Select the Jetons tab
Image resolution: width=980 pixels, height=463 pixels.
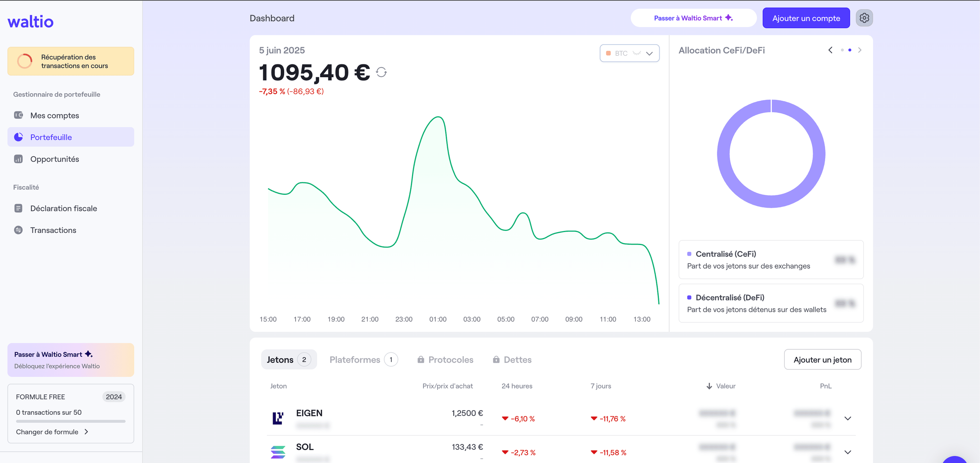tap(289, 360)
